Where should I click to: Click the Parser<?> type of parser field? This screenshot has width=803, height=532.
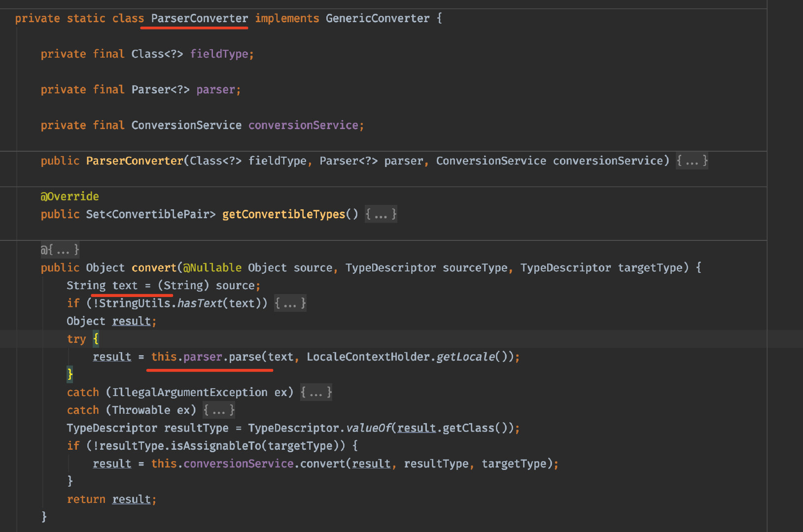tap(160, 90)
